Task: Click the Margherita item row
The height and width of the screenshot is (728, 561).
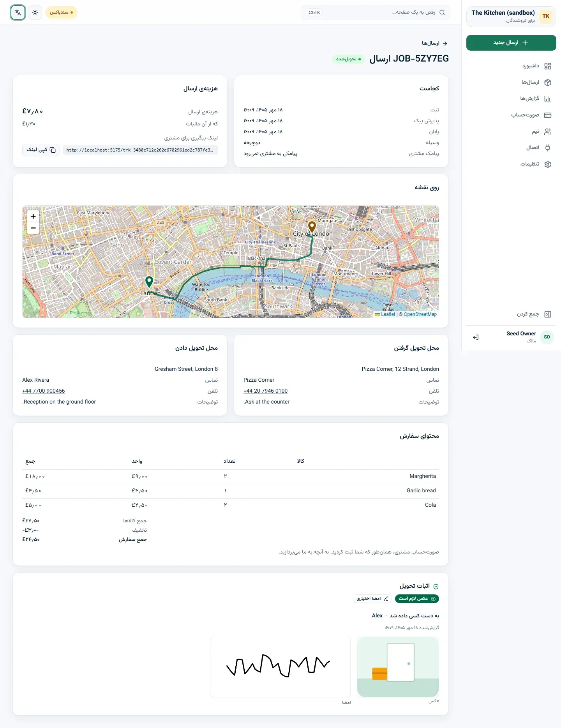Action: click(231, 476)
